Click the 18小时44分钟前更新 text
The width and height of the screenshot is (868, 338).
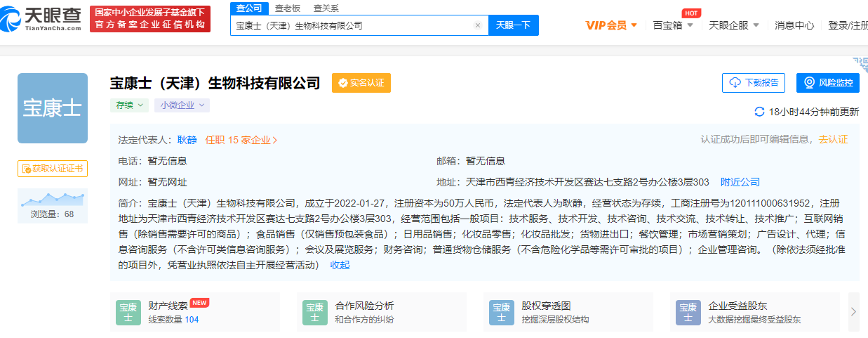(x=813, y=112)
